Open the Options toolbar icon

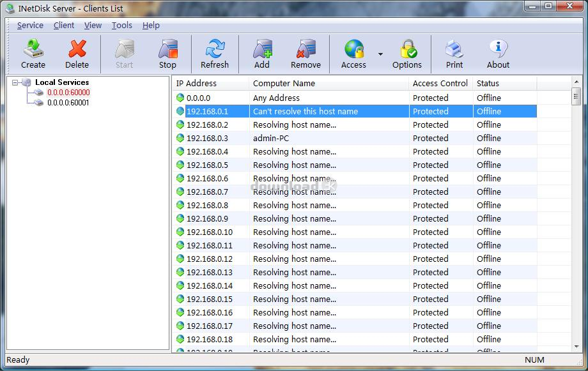pyautogui.click(x=408, y=49)
